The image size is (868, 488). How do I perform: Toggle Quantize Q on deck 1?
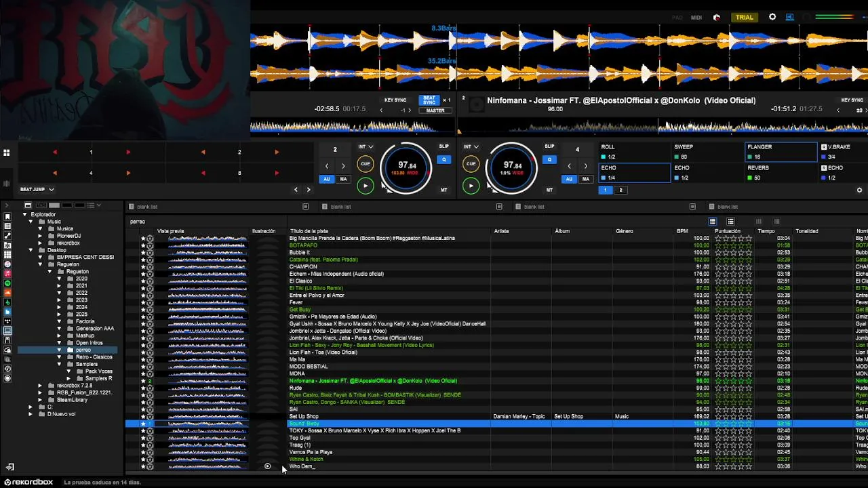click(x=444, y=160)
